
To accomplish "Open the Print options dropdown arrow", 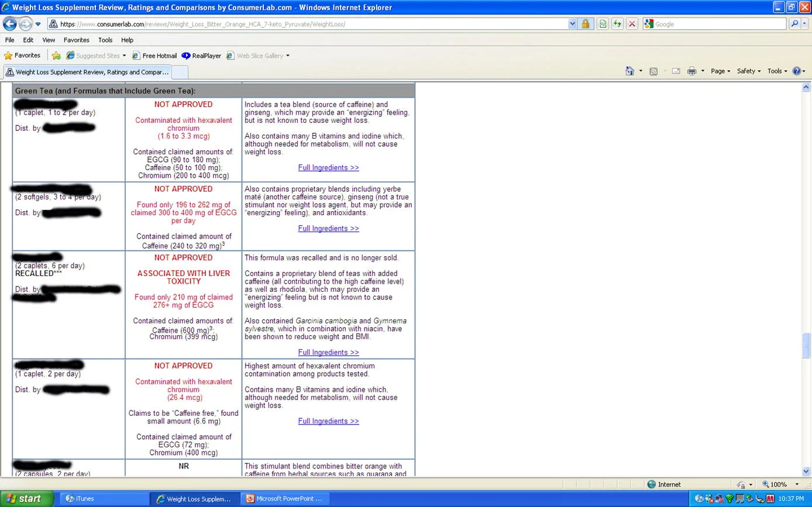I will 703,71.
